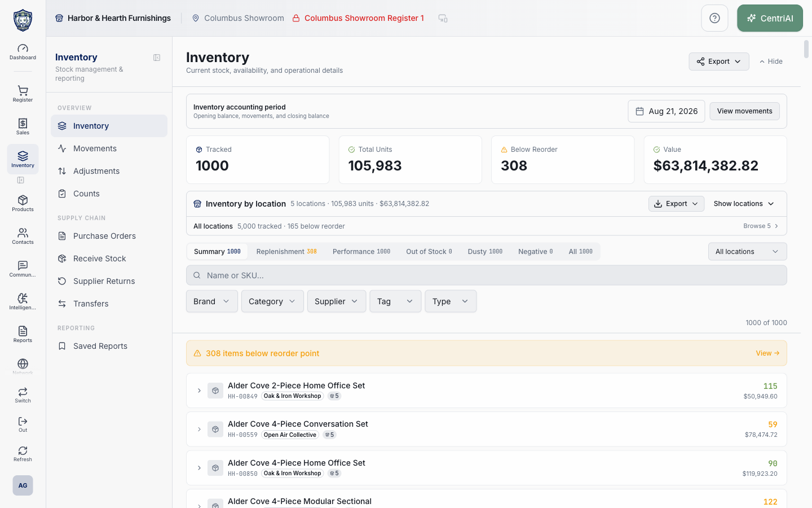Screen dimensions: 812x508
Task: Open the Supplier filter dropdown
Action: pos(337,301)
